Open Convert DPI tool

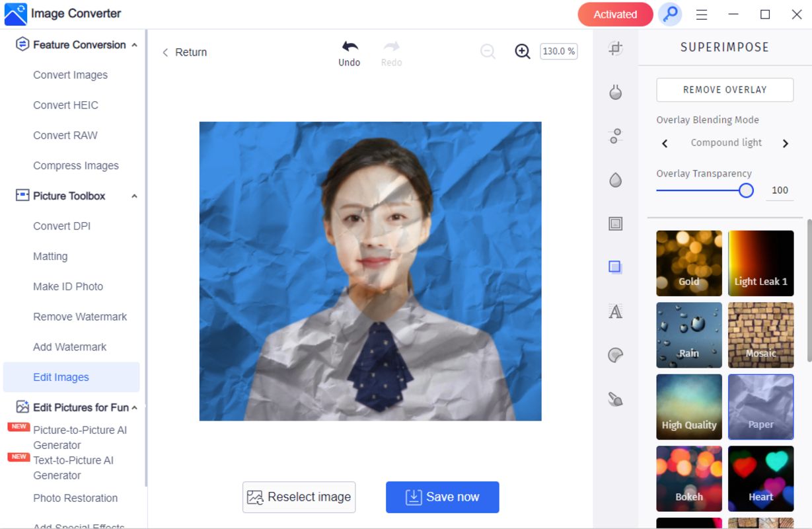click(62, 226)
